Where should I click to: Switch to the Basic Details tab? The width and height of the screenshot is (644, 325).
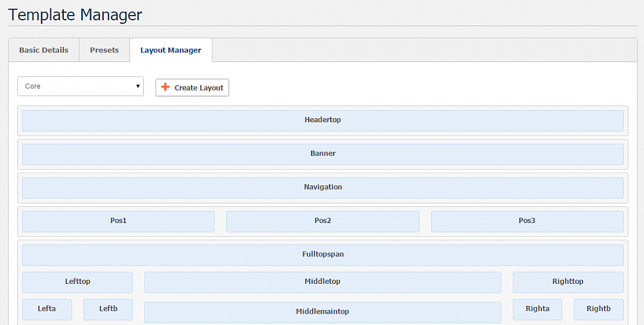click(x=44, y=50)
